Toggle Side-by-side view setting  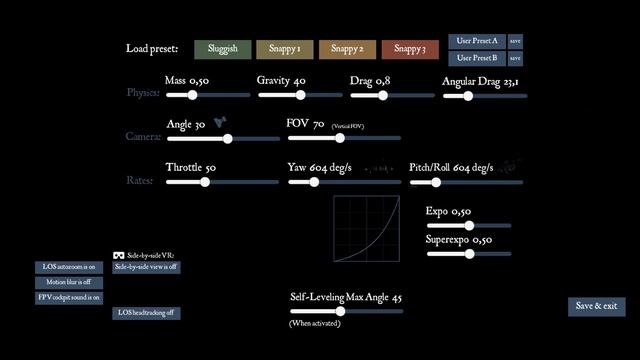coord(146,267)
